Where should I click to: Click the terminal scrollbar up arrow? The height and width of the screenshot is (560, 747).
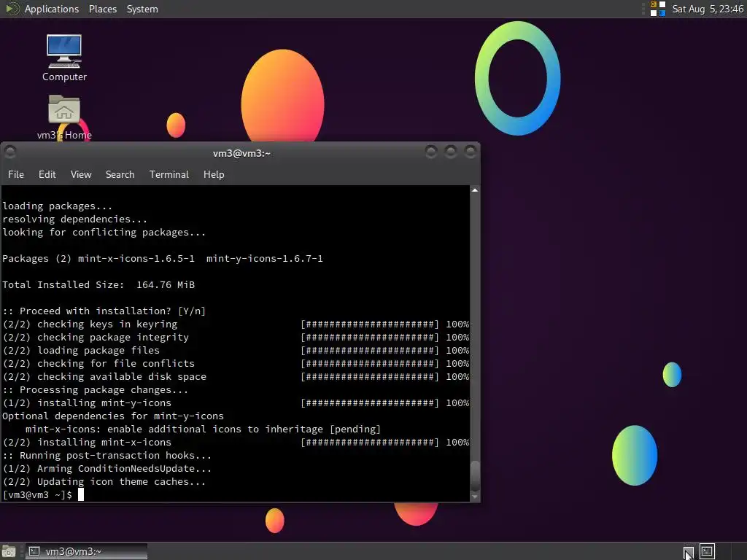(x=474, y=190)
